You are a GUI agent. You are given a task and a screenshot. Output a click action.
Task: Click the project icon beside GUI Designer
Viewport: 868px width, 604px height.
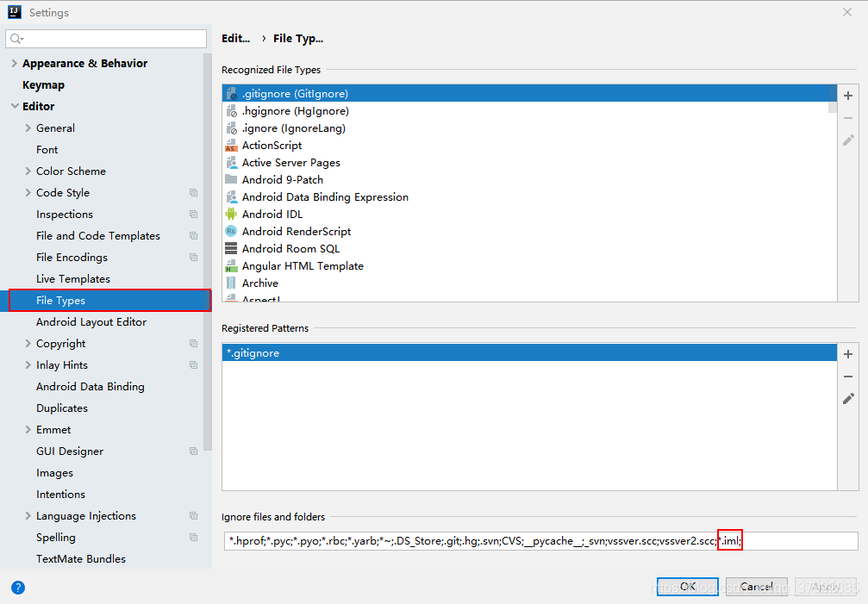click(193, 451)
